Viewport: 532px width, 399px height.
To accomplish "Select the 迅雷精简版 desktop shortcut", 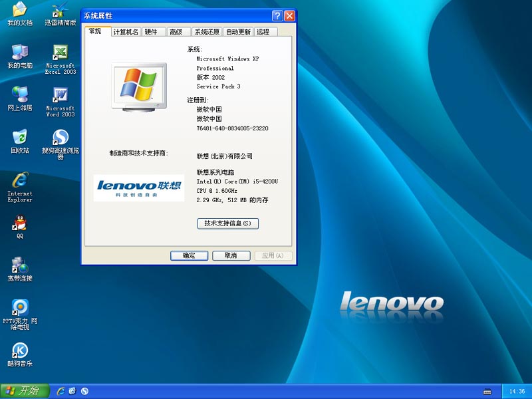I will coord(61,14).
